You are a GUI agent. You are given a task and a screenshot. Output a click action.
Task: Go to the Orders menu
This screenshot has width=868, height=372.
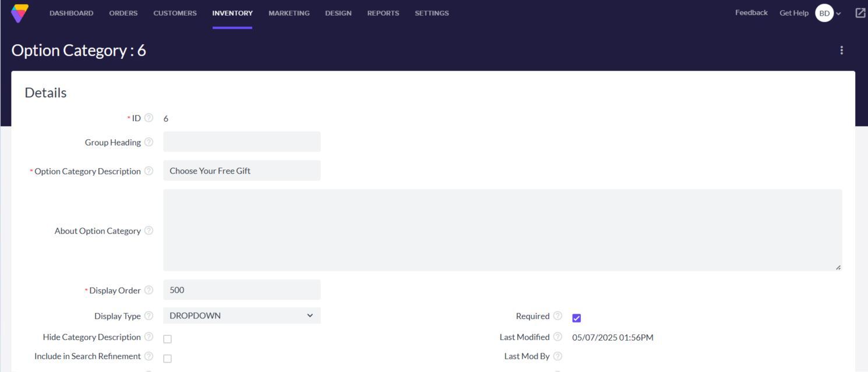[x=123, y=13]
